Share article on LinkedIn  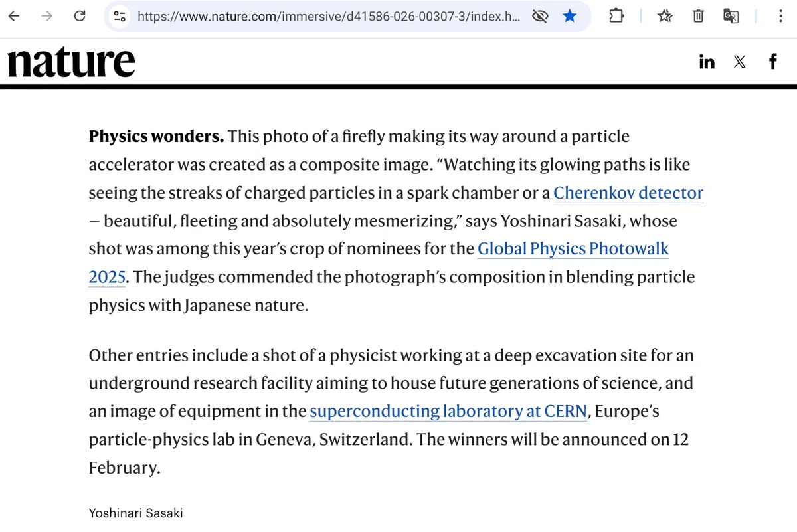point(707,62)
